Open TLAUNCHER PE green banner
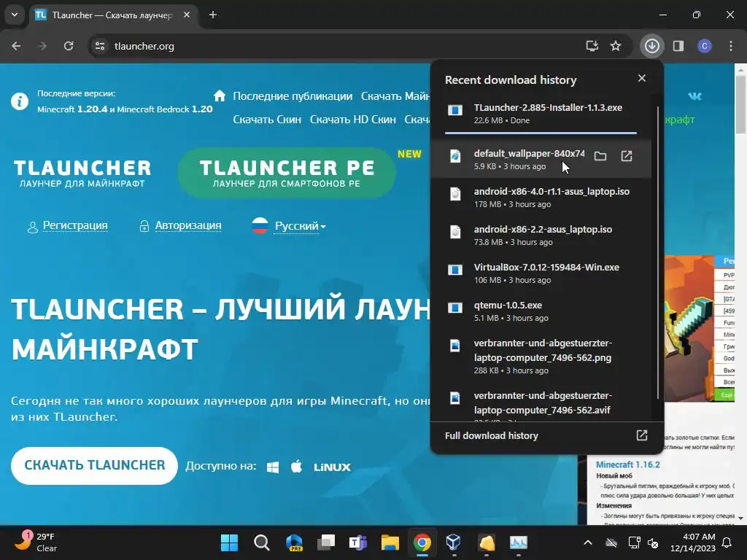The height and width of the screenshot is (560, 747). (x=287, y=173)
